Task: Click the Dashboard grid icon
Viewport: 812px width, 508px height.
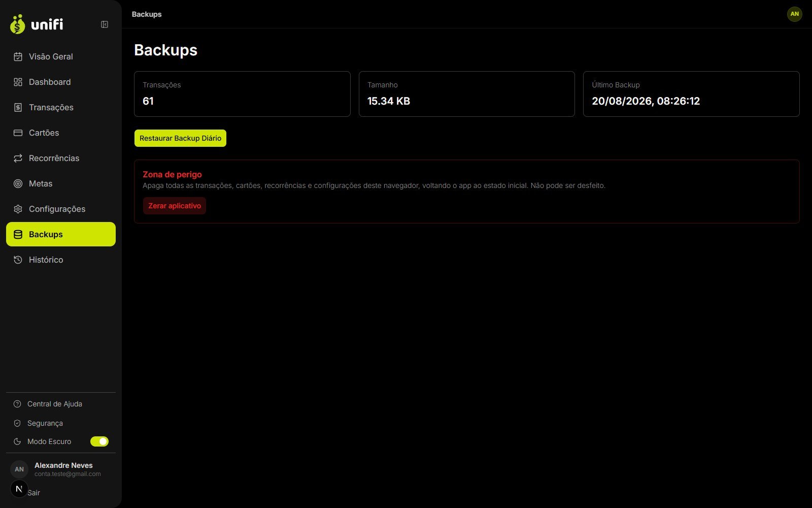Action: pyautogui.click(x=18, y=82)
